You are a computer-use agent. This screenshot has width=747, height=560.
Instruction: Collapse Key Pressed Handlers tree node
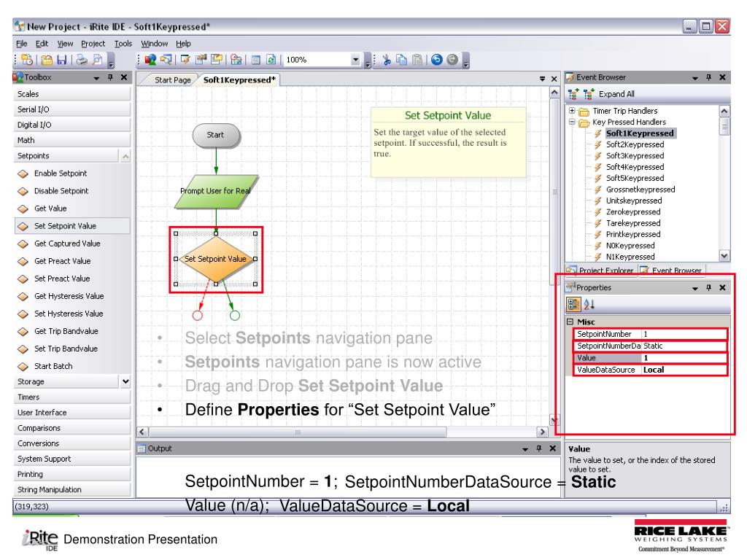coord(572,122)
